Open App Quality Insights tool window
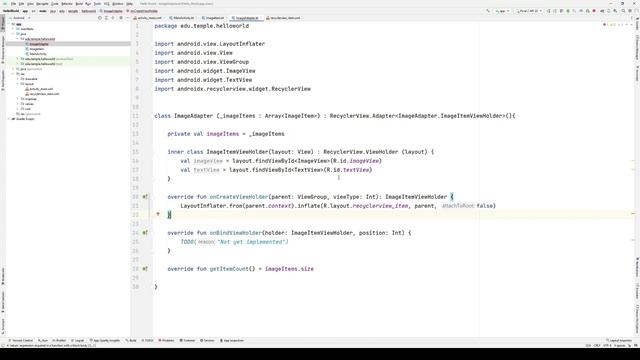This screenshot has height=360, width=640. coord(105,340)
